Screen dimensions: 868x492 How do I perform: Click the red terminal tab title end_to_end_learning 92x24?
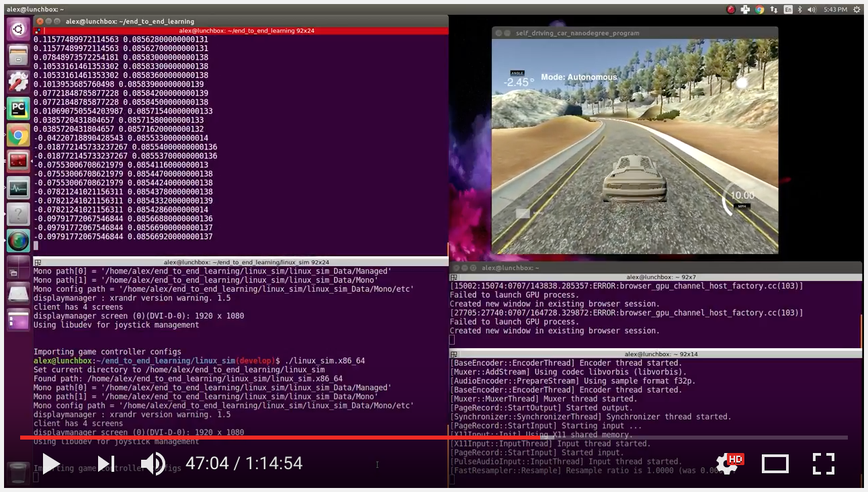click(x=247, y=30)
